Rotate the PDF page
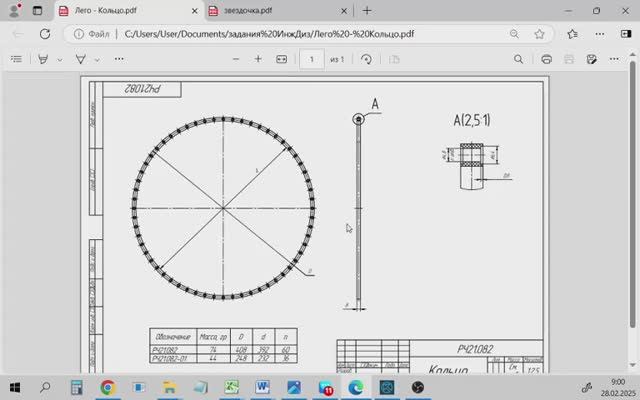Image resolution: width=640 pixels, height=400 pixels. (x=366, y=59)
